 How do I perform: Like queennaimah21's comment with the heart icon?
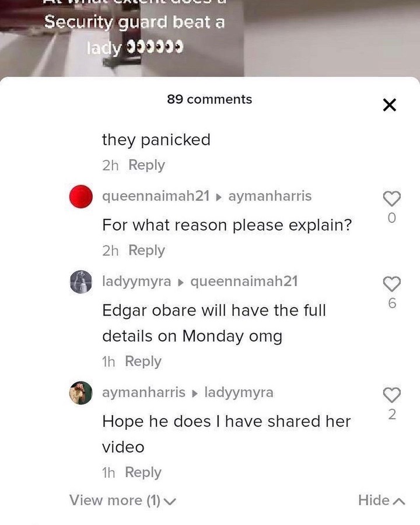(x=391, y=198)
